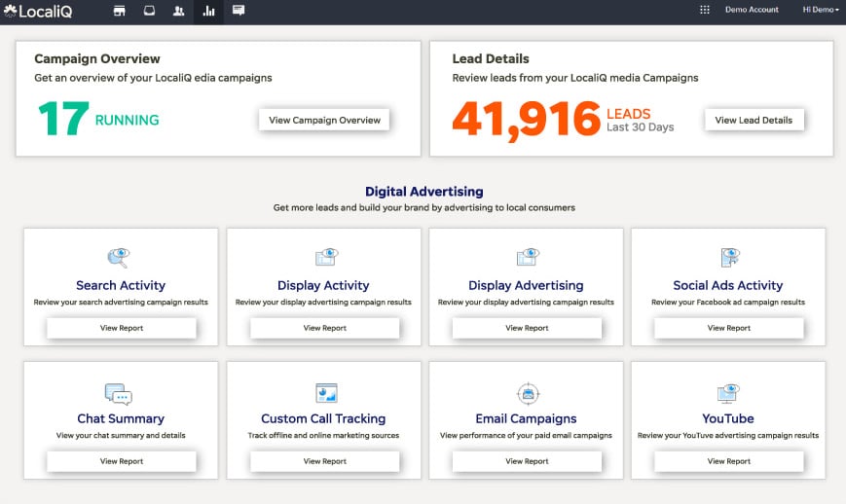Click the 41,916 leads count

click(526, 119)
